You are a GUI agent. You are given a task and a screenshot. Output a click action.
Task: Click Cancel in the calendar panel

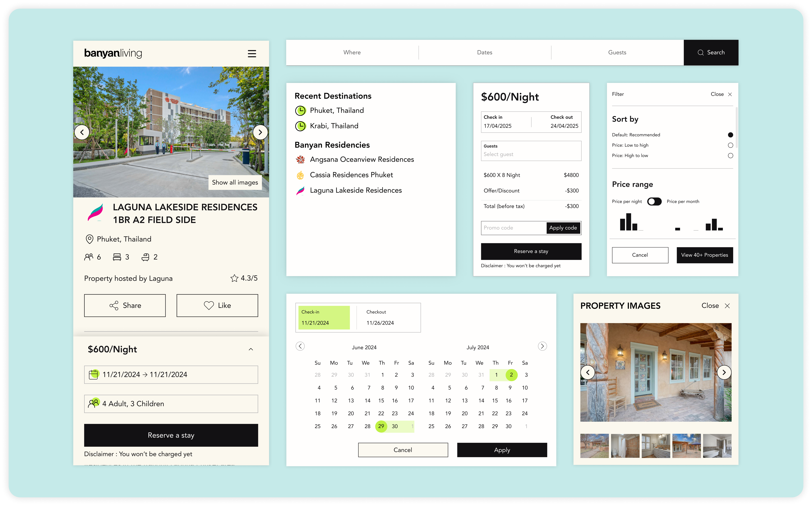403,450
